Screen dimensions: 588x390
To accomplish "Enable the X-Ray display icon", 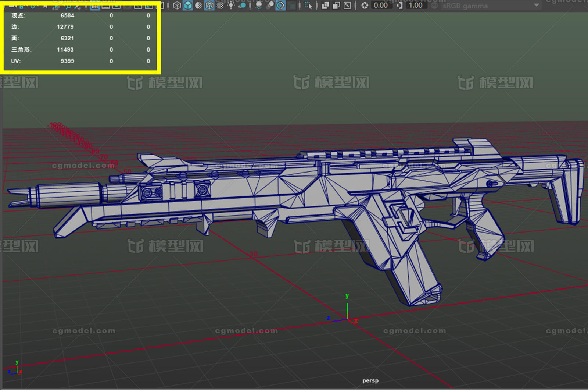I will [325, 6].
